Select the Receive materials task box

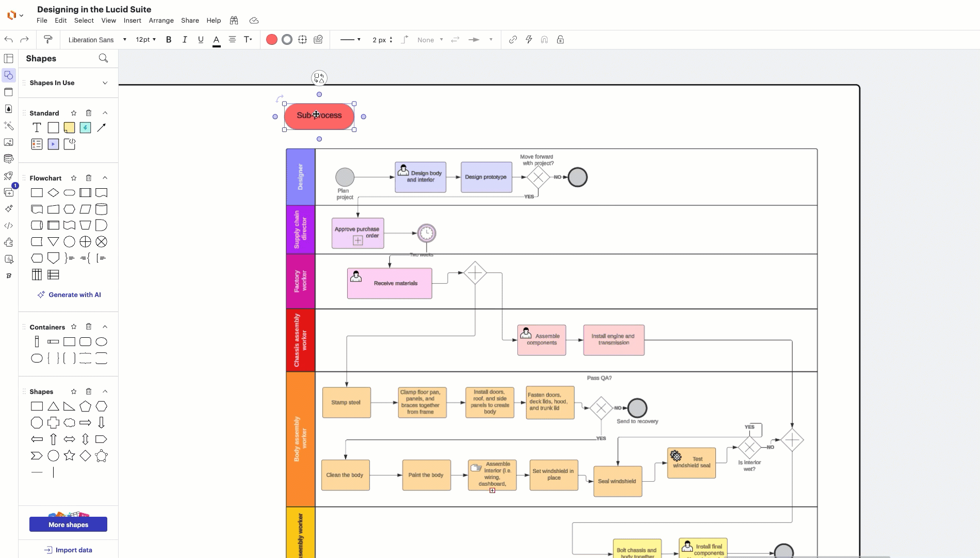[x=389, y=283]
